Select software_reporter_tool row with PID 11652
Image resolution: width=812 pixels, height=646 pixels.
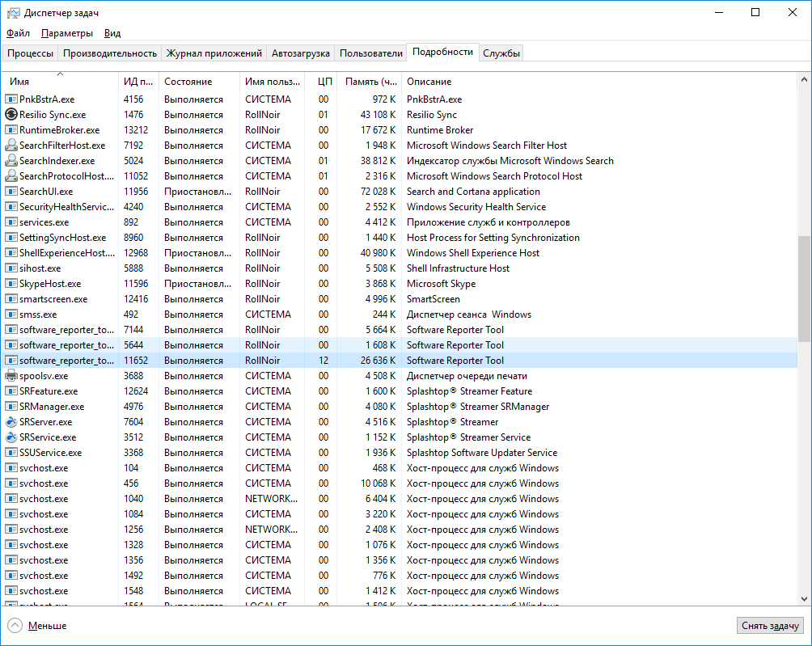(x=400, y=361)
